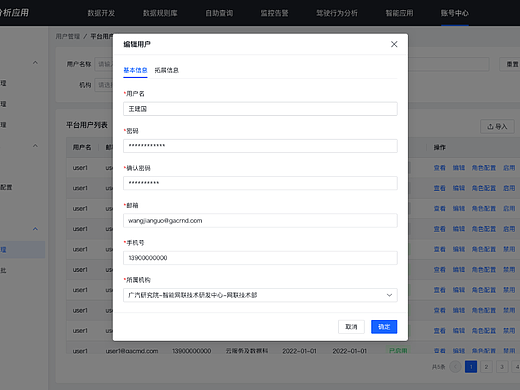This screenshot has width=520, height=390.
Task: Switch to the 基本信息 tab
Action: pos(135,70)
